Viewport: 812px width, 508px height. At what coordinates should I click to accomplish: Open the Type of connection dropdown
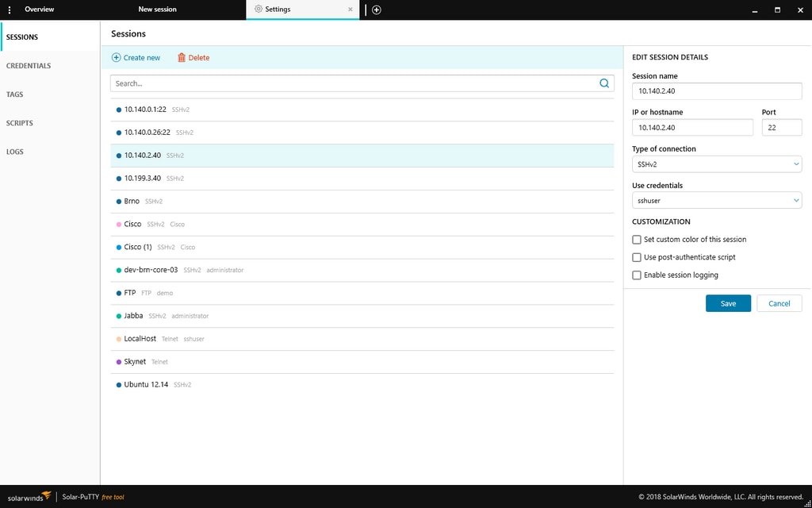pyautogui.click(x=795, y=164)
